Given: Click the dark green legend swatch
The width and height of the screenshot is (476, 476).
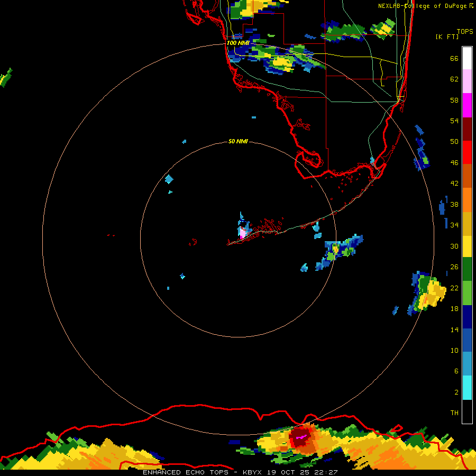Looking at the screenshot, I should coord(467,269).
